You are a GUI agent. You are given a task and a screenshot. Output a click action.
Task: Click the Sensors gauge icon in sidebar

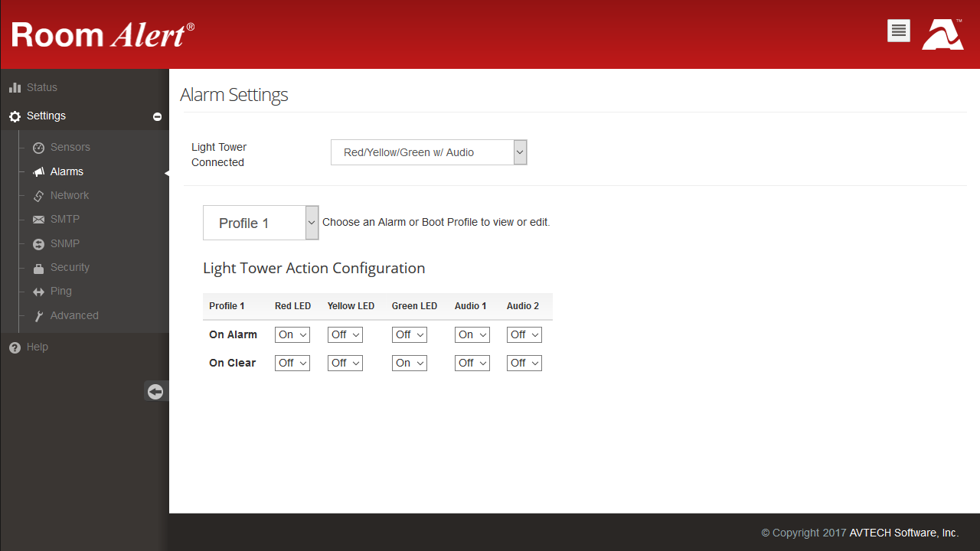pos(38,148)
